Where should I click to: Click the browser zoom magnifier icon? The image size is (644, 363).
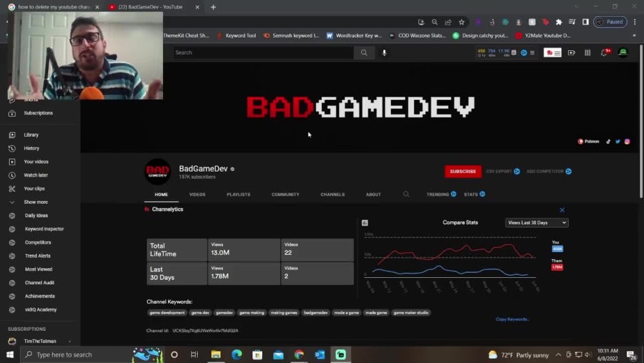click(x=435, y=22)
